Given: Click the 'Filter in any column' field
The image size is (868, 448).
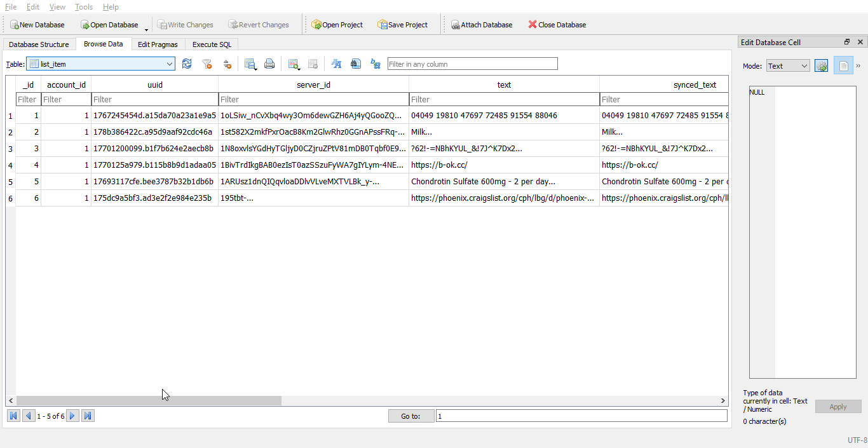Looking at the screenshot, I should pyautogui.click(x=472, y=64).
